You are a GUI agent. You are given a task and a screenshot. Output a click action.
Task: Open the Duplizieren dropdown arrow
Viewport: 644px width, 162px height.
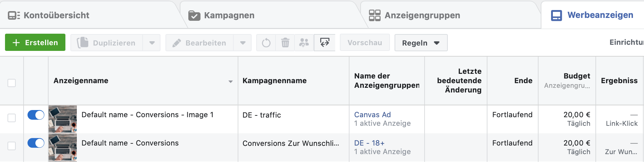tap(152, 43)
